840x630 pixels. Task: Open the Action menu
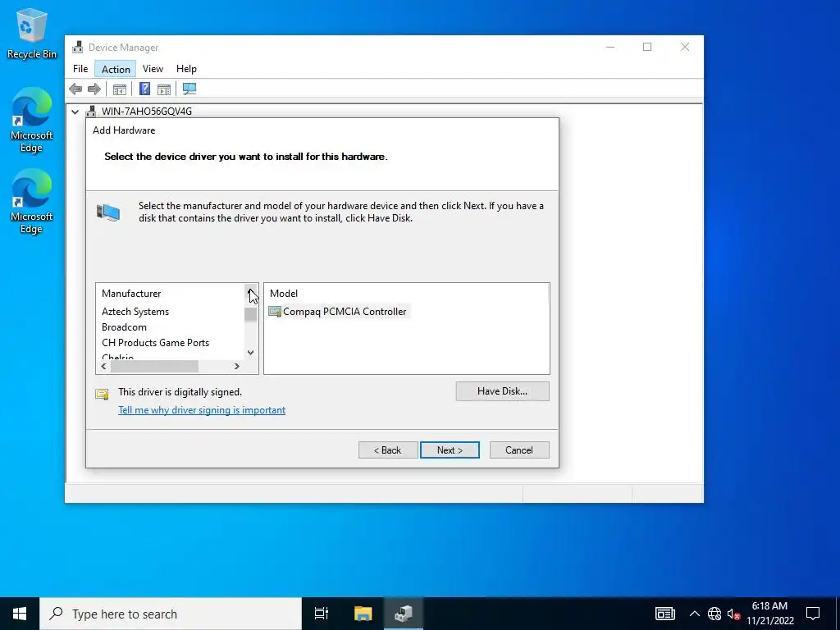point(116,69)
